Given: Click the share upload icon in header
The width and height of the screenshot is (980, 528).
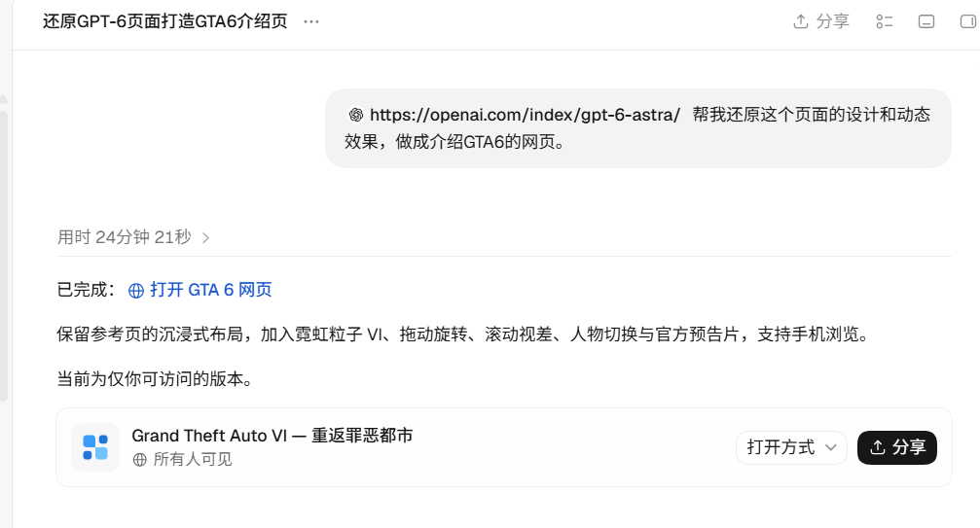Looking at the screenshot, I should [x=801, y=21].
